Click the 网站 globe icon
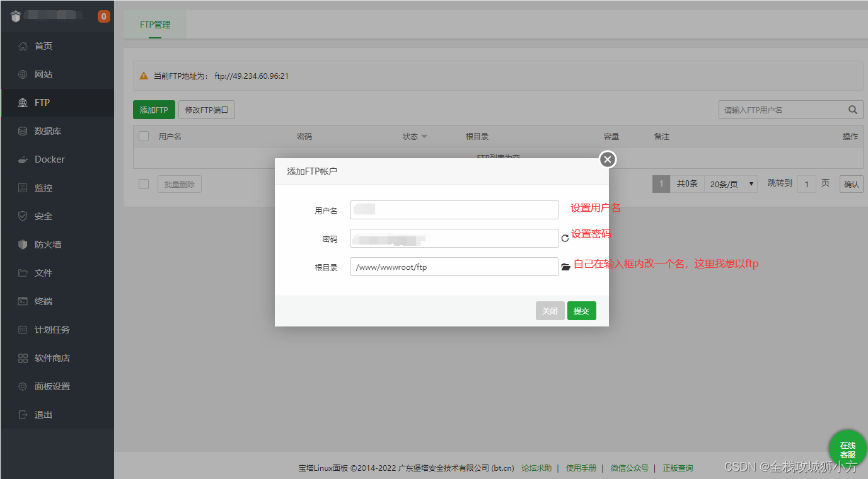 [23, 74]
